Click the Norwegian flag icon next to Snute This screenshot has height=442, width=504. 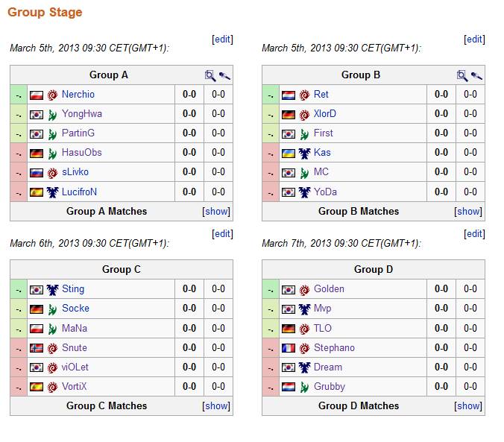pyautogui.click(x=37, y=348)
